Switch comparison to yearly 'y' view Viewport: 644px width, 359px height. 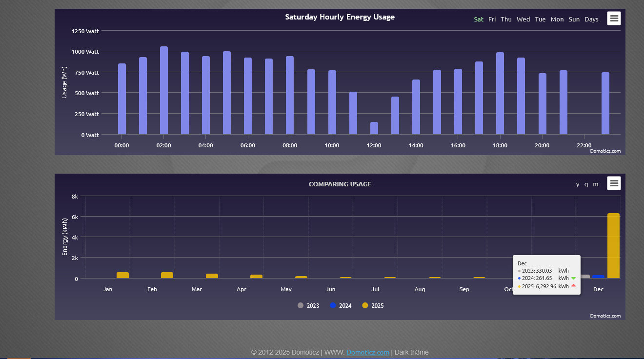(578, 184)
